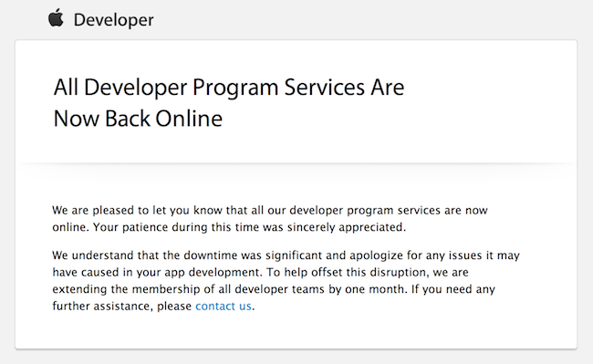Open the Developer header link
The width and height of the screenshot is (593, 364).
pos(113,20)
